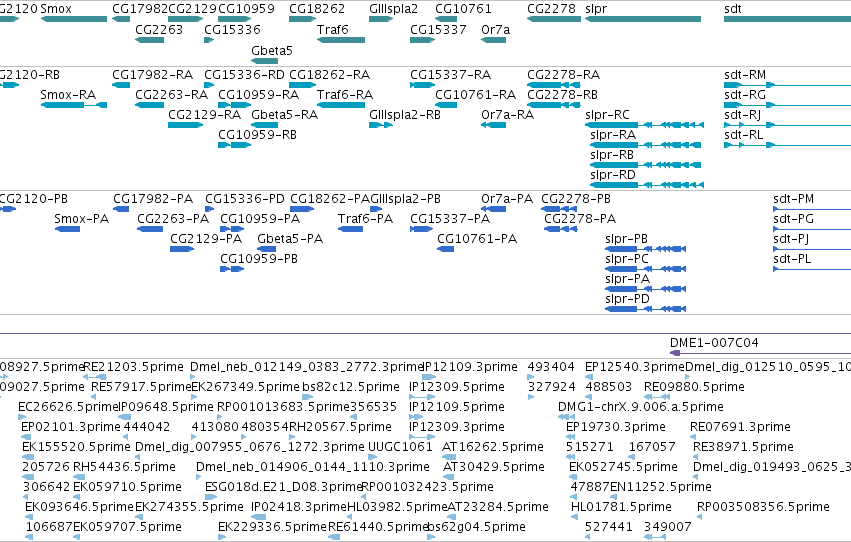Click the CG2129-PA protein feature
This screenshot has height=542, width=851.
click(182, 250)
